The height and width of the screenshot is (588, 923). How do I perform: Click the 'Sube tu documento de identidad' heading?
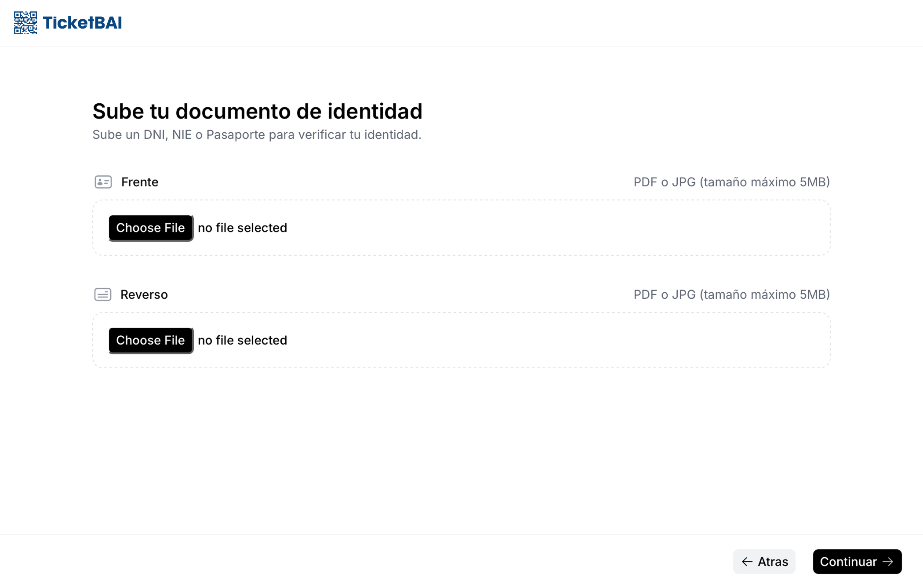pyautogui.click(x=258, y=111)
